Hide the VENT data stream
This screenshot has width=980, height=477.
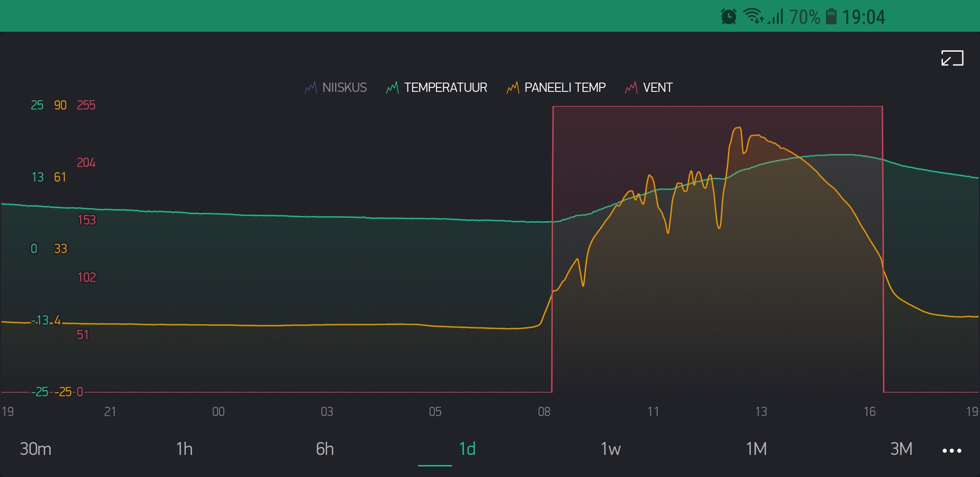(x=657, y=87)
